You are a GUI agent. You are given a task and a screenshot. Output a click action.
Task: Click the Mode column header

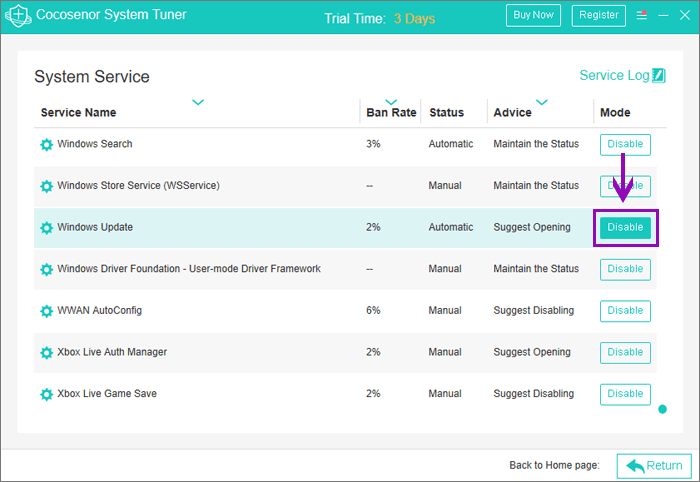coord(615,112)
